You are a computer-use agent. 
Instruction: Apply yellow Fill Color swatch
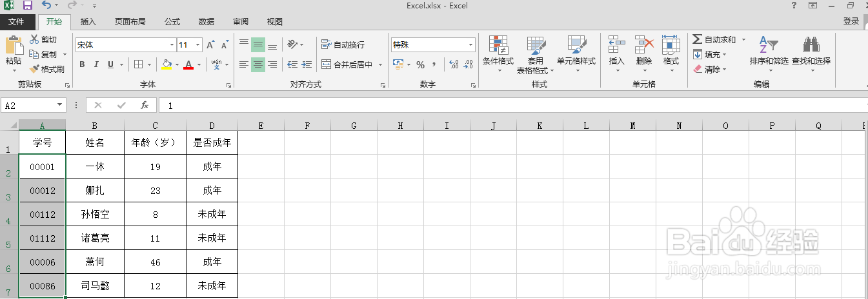(x=167, y=64)
